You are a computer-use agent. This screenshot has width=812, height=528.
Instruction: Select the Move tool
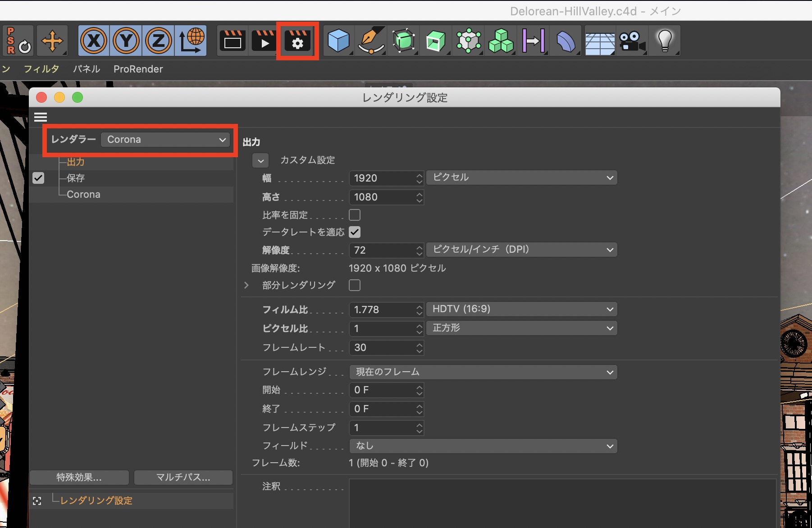[x=52, y=41]
